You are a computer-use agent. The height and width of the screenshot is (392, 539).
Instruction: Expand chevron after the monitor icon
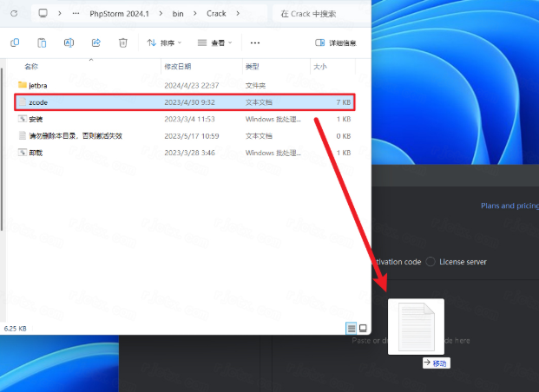60,13
